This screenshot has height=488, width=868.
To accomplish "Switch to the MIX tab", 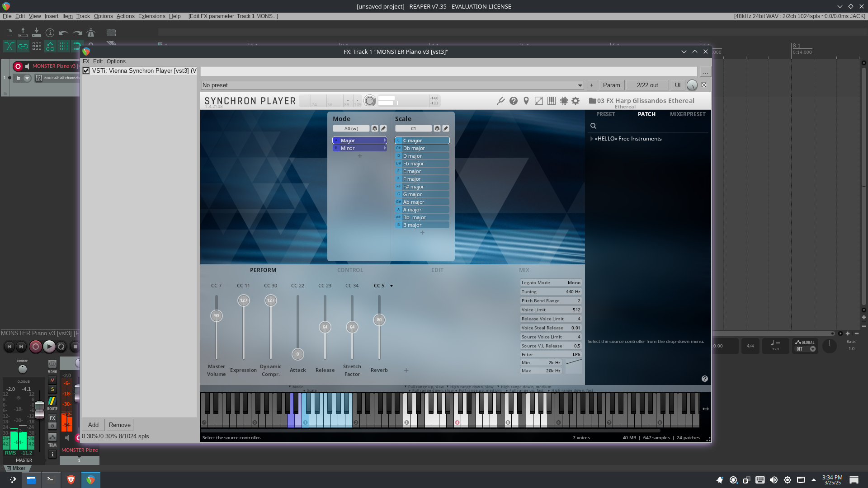I will click(524, 270).
